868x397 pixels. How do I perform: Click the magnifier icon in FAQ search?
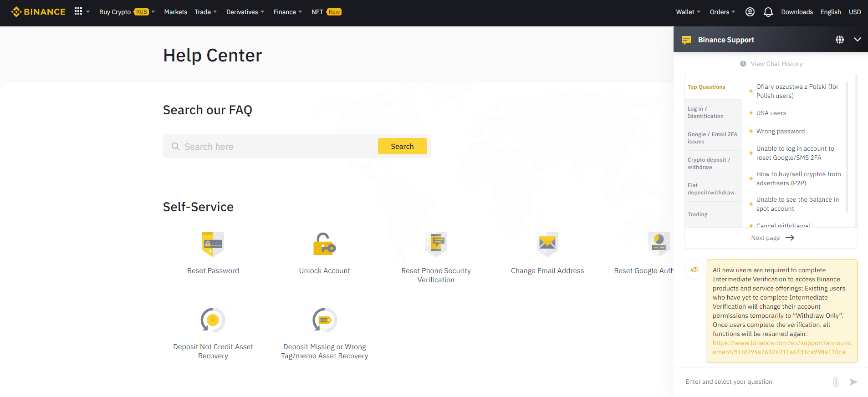pyautogui.click(x=175, y=147)
